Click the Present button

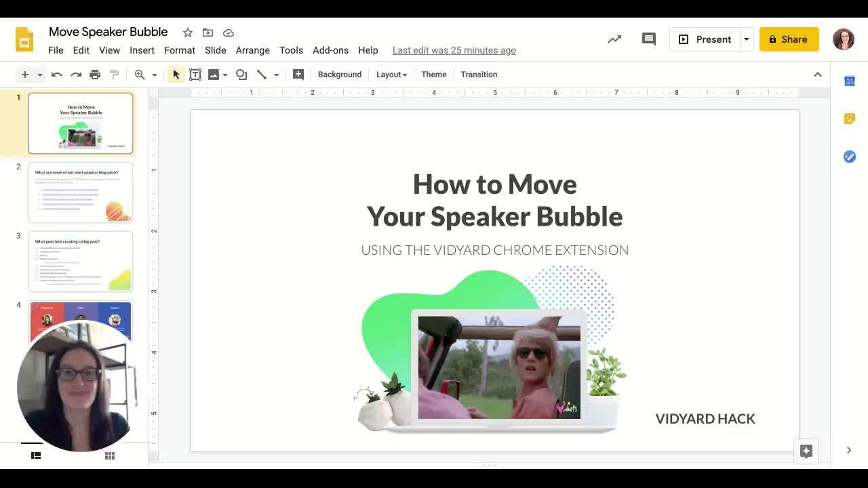tap(705, 39)
